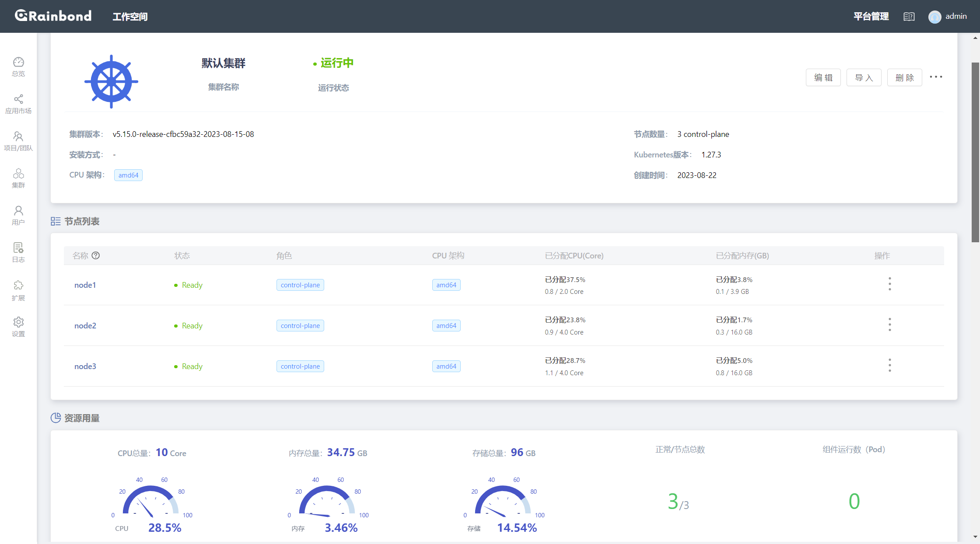980x544 pixels.
Task: Click node3's 已分配5.0% memory value
Action: (x=734, y=360)
